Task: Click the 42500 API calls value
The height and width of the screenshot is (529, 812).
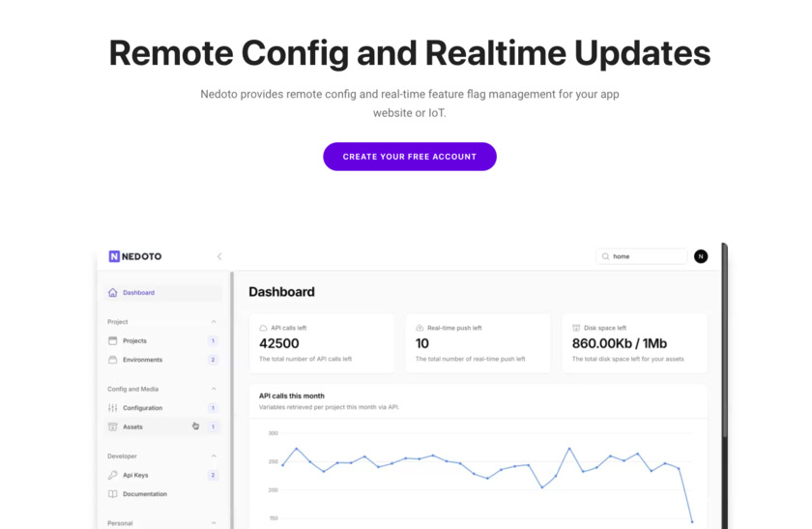Action: pos(279,343)
